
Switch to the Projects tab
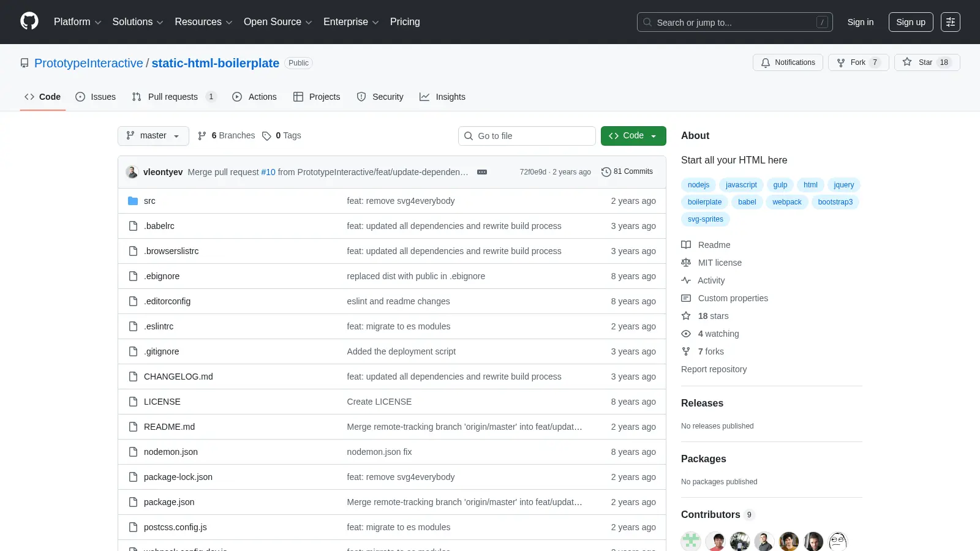317,97
